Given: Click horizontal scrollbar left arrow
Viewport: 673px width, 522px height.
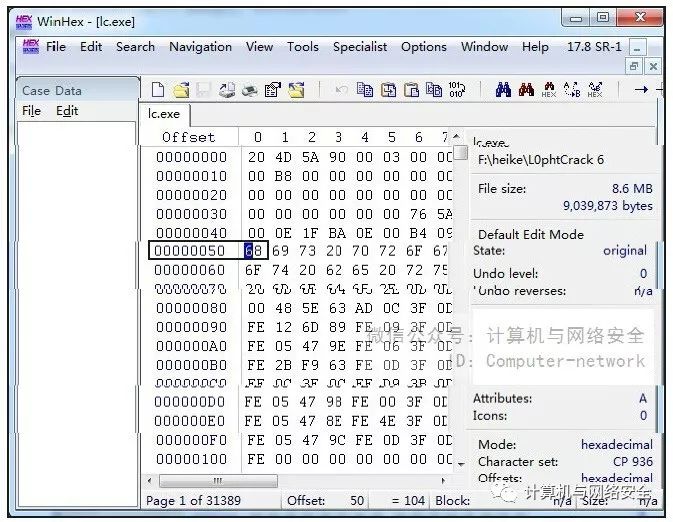Looking at the screenshot, I should pyautogui.click(x=149, y=480).
